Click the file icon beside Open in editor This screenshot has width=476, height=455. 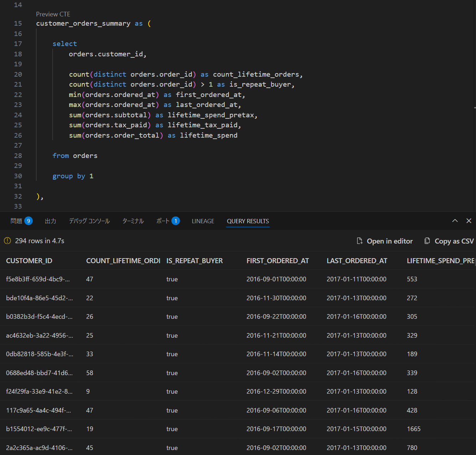click(360, 241)
